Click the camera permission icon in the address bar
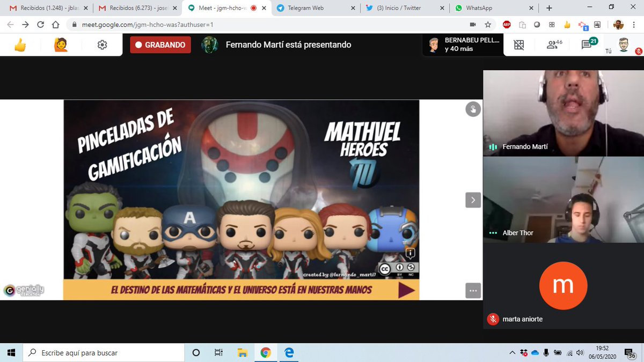This screenshot has width=644, height=362. 473,25
